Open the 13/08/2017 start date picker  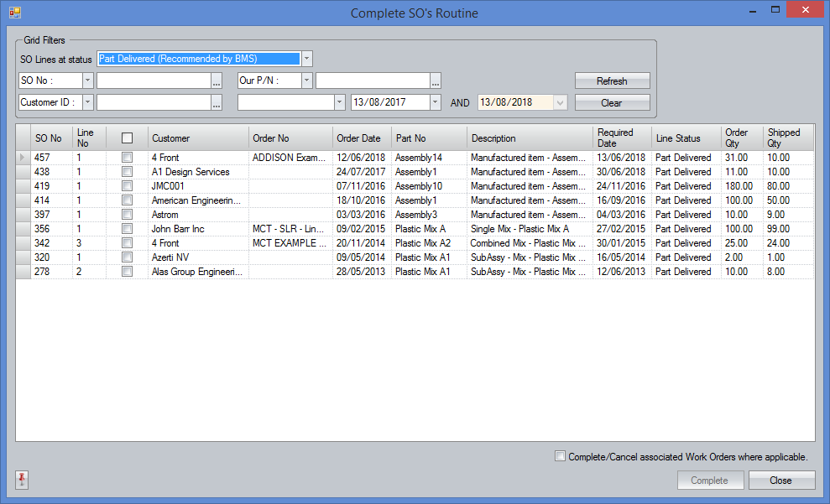click(x=435, y=102)
